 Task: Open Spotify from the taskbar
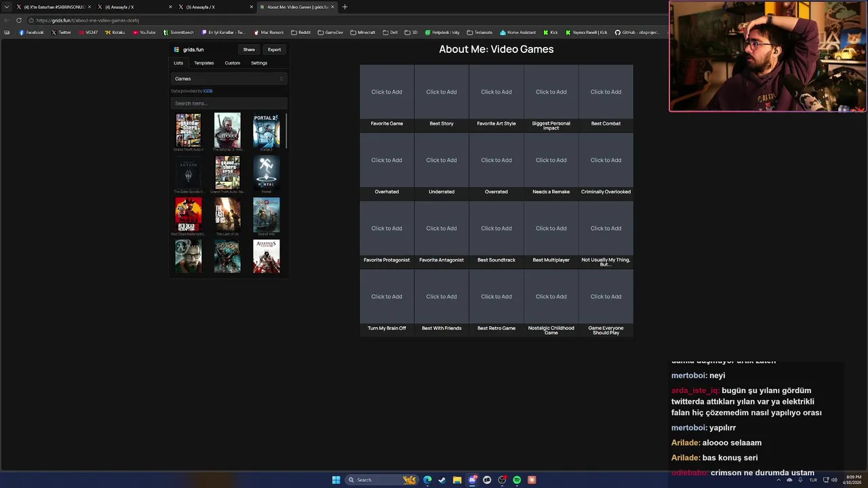tap(517, 480)
